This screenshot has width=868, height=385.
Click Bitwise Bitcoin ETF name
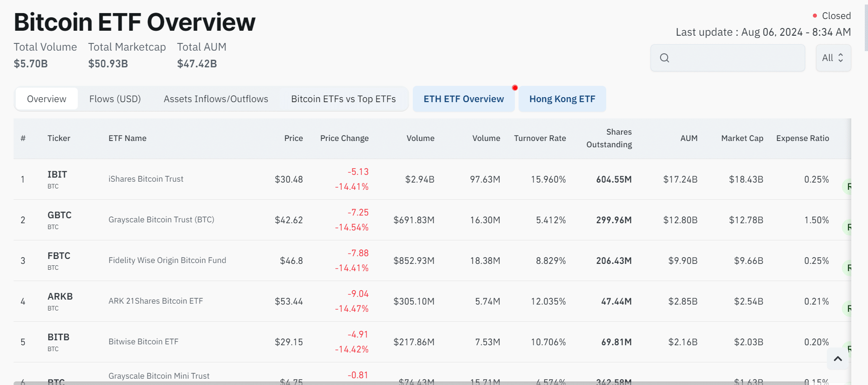click(143, 342)
